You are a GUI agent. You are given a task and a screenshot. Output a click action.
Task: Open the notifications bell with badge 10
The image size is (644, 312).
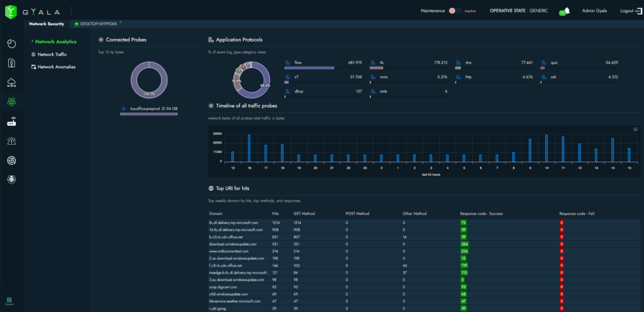point(567,11)
